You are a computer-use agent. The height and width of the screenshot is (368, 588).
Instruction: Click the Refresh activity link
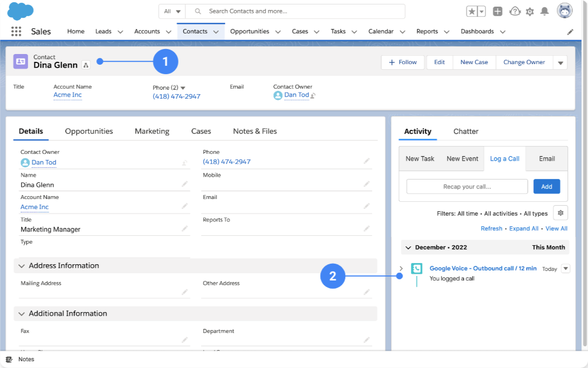click(491, 229)
